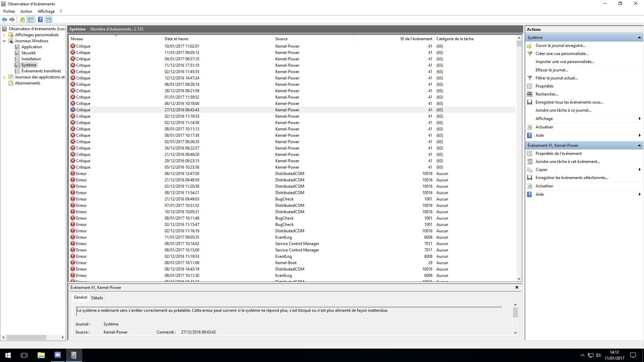The width and height of the screenshot is (644, 362).
Task: Click the Forward arrow toolbar icon
Action: coord(12,19)
